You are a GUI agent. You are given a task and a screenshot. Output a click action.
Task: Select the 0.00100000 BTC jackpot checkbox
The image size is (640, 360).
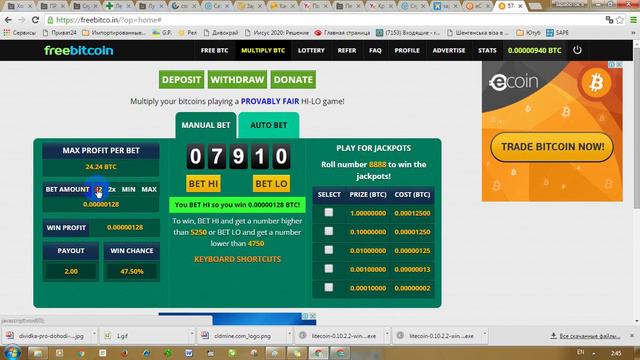click(329, 269)
